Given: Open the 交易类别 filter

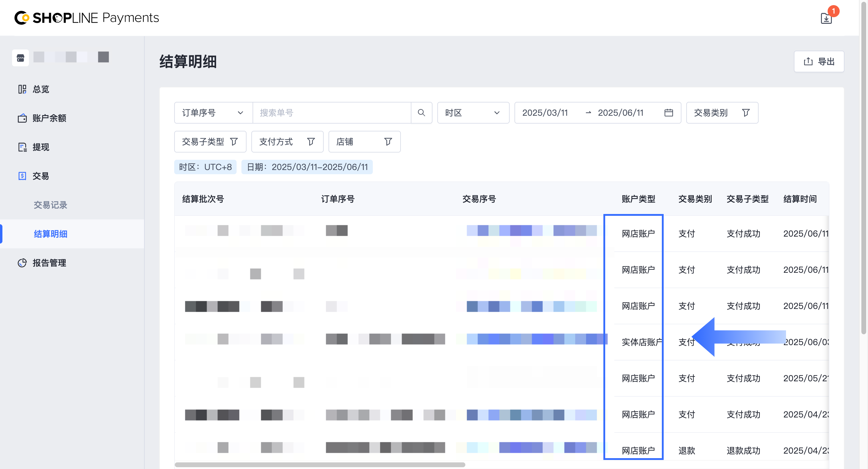Looking at the screenshot, I should pyautogui.click(x=722, y=113).
